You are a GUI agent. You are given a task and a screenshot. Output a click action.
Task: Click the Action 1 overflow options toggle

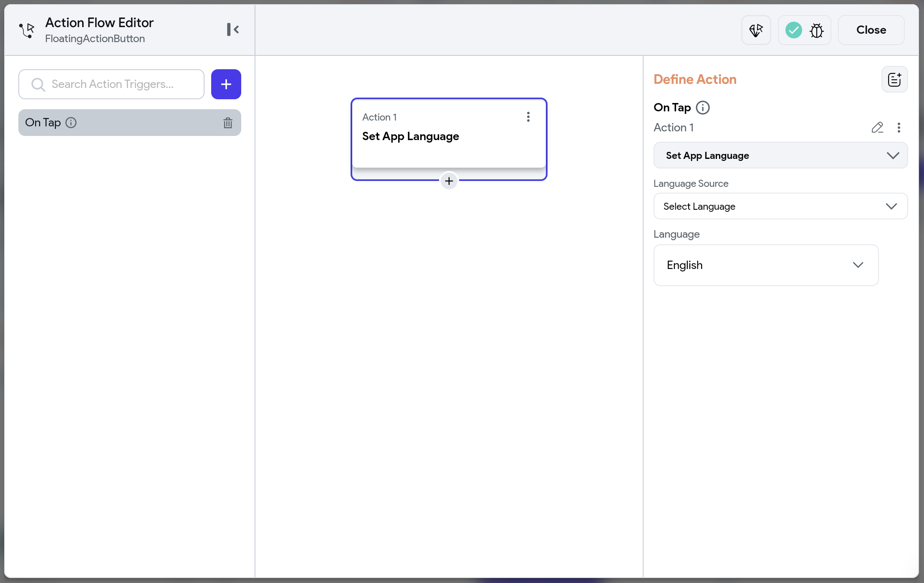coord(528,117)
